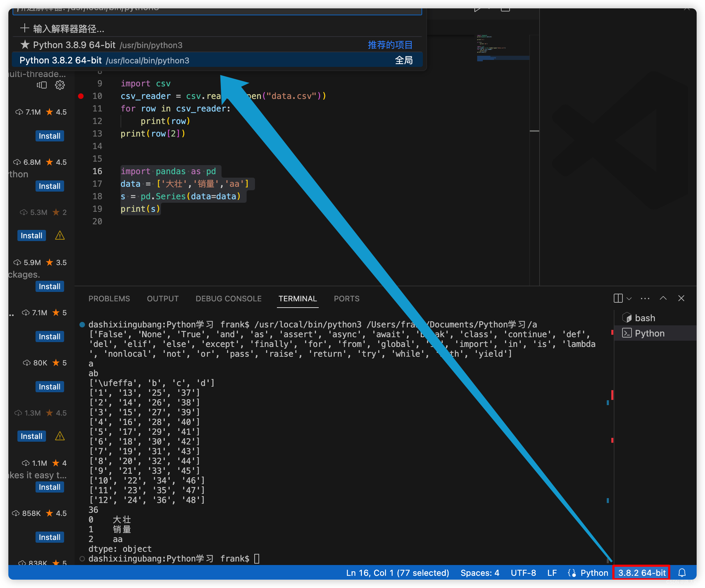Click the notification bell in the status bar
This screenshot has height=588, width=705.
(682, 573)
